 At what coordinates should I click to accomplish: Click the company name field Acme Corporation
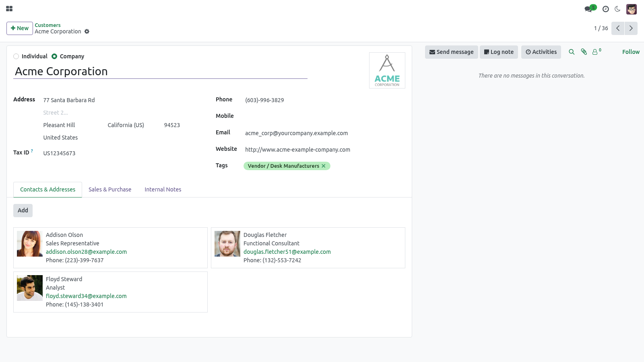160,71
